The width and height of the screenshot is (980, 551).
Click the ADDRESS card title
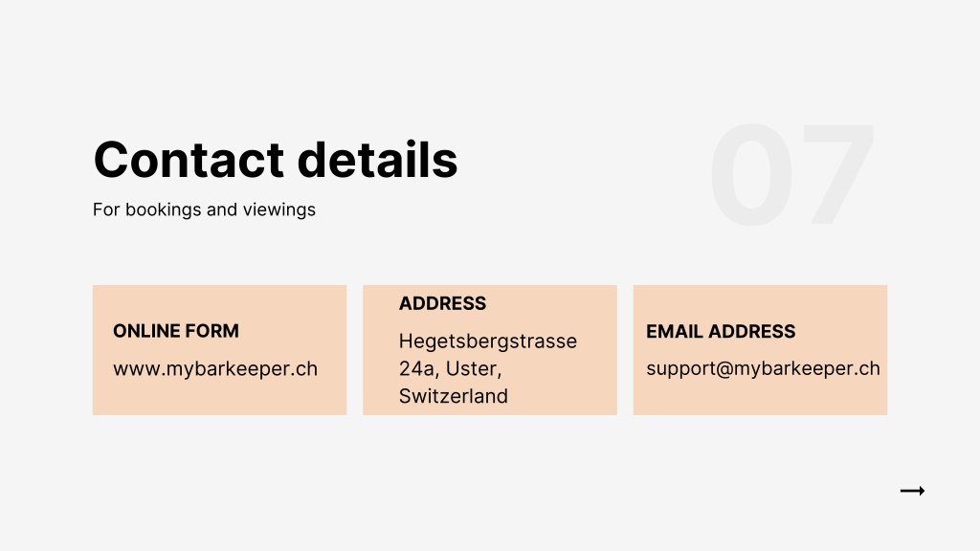pos(442,303)
